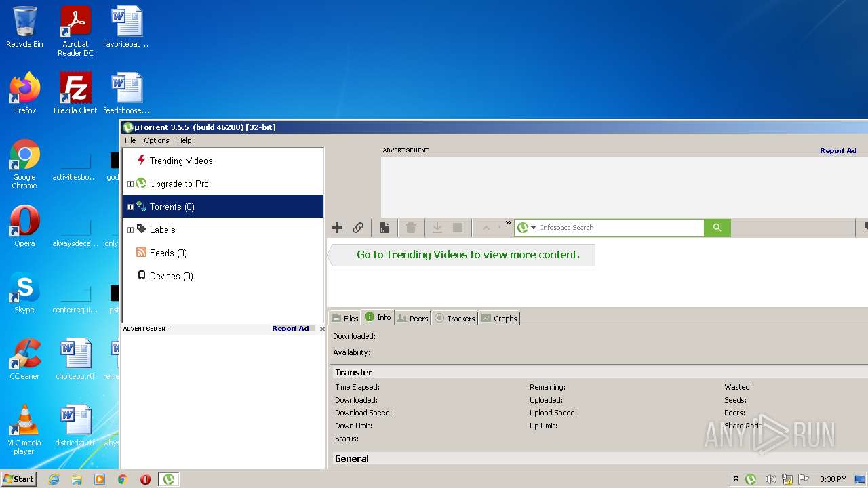Open FileZilla Client desktop shortcut

[x=75, y=94]
